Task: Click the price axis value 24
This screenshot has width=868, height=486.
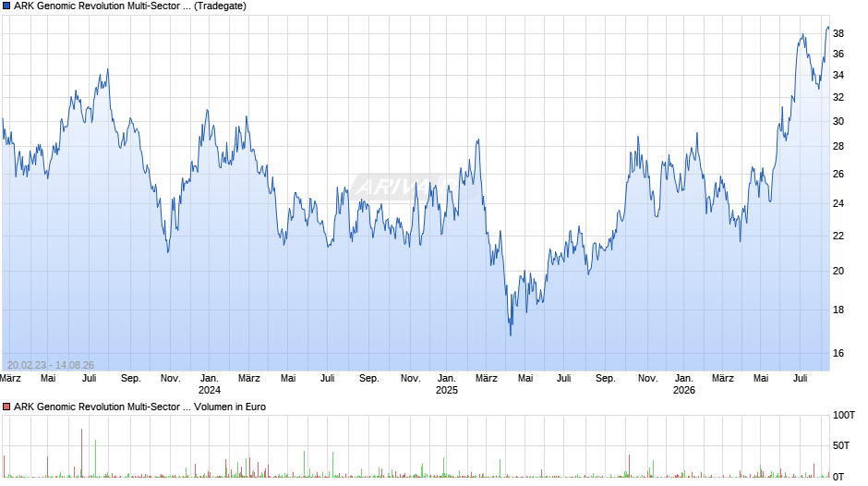Action: tap(838, 203)
